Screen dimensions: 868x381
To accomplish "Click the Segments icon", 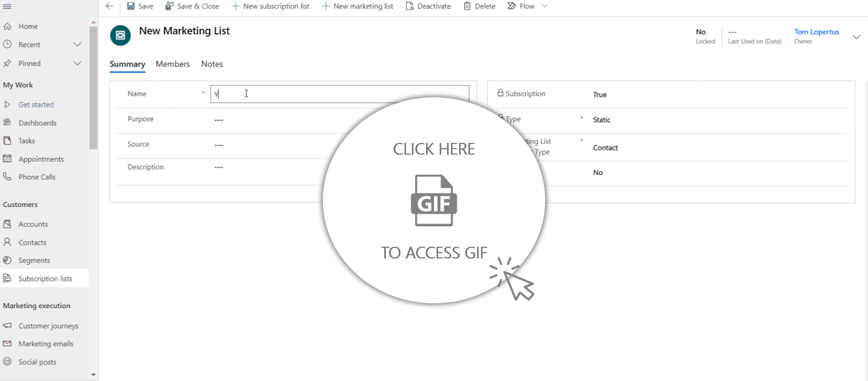I will tap(7, 260).
